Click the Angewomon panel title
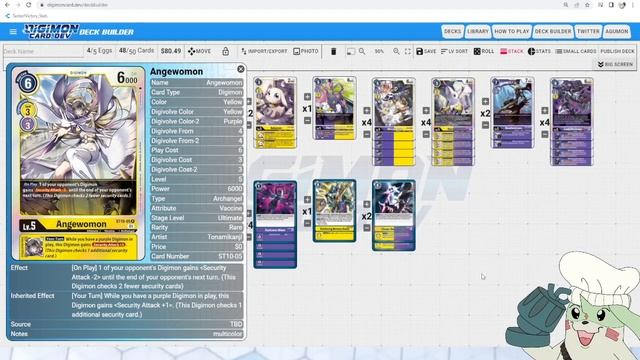Screen dimensions: 640x360 coord(176,71)
